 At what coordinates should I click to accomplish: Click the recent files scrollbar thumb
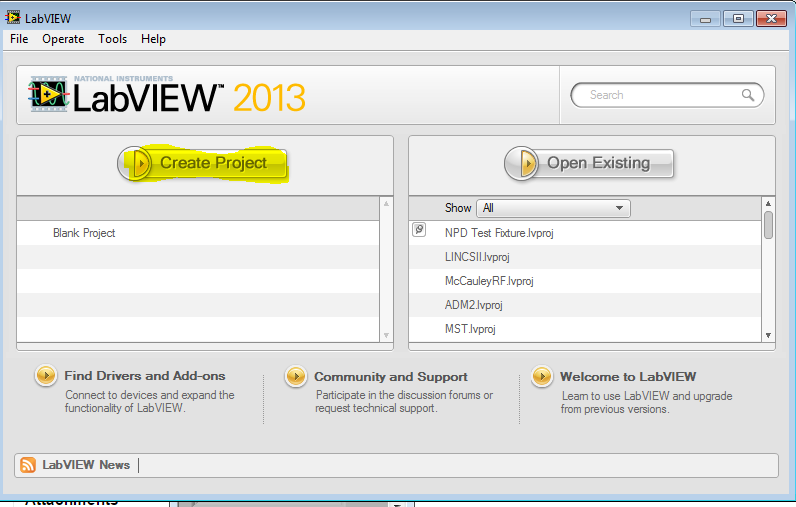[768, 225]
